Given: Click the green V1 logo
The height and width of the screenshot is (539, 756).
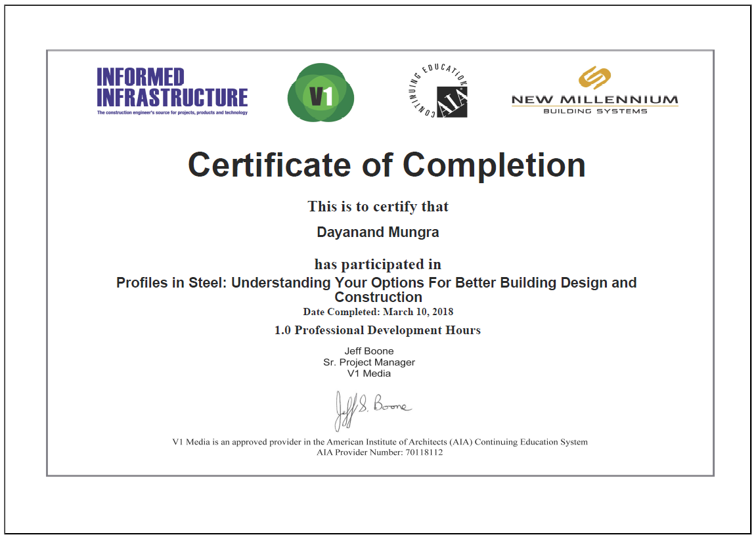Looking at the screenshot, I should tap(321, 92).
